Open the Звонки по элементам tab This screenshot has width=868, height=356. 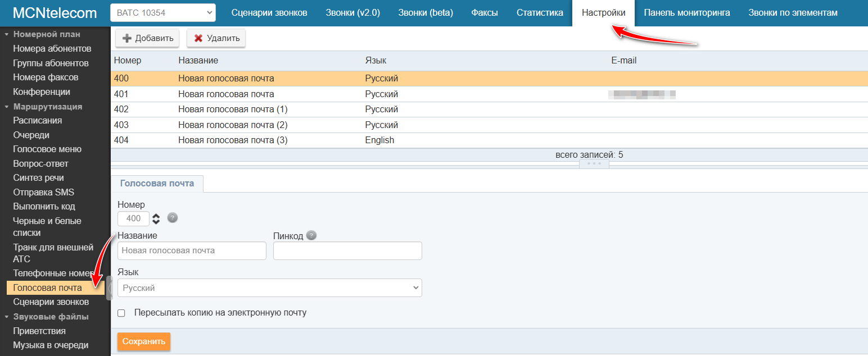[793, 12]
